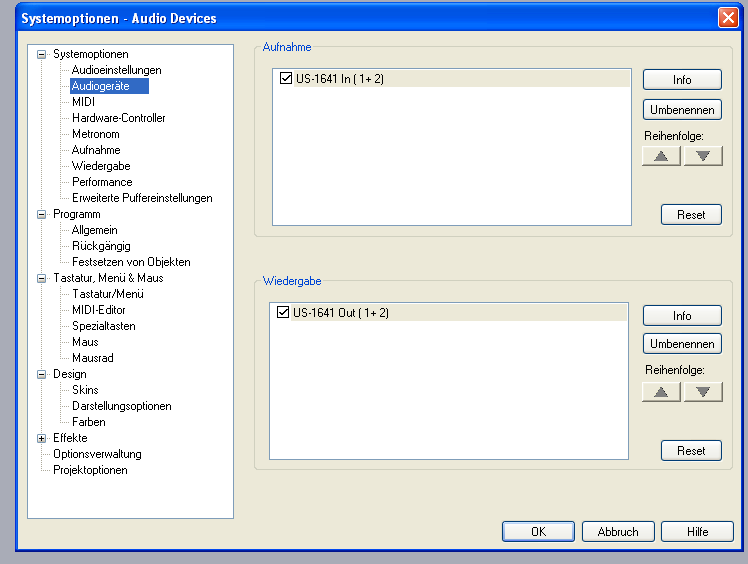Open MIDI-Editor options

[99, 310]
